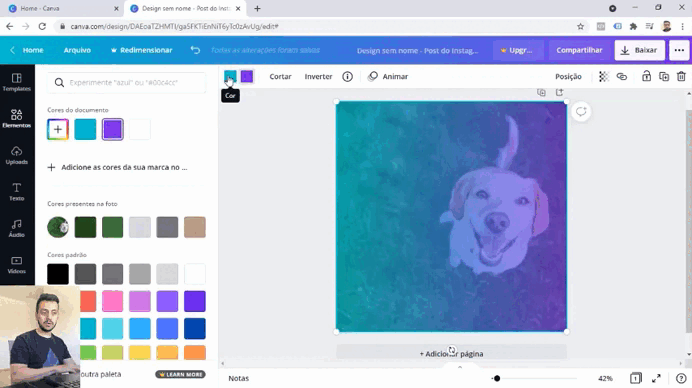Choose the teal document color swatch
Image resolution: width=692 pixels, height=388 pixels.
click(85, 129)
